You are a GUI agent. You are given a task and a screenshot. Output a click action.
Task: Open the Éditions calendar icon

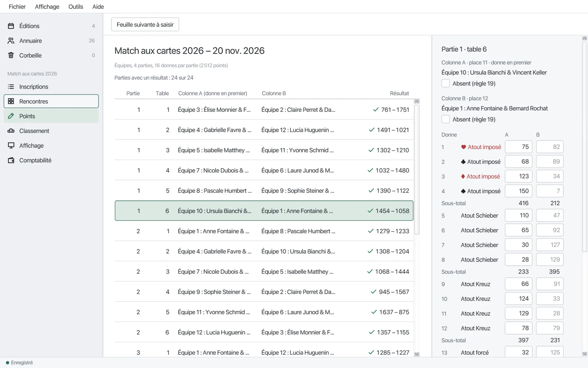(11, 26)
